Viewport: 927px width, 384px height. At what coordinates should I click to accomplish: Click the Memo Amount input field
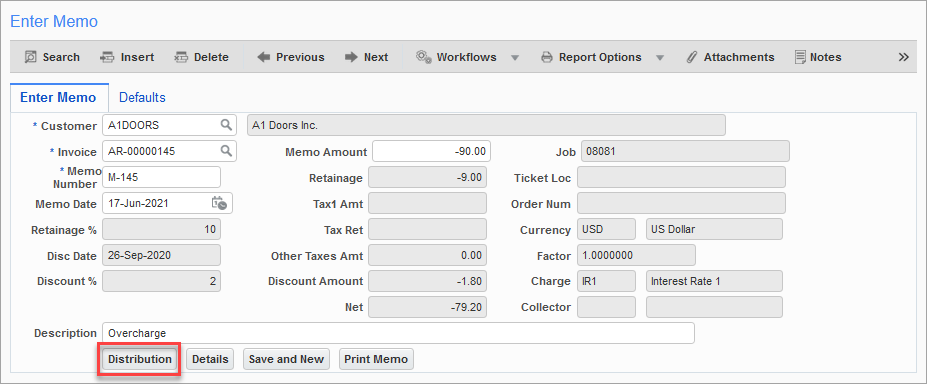[x=432, y=151]
